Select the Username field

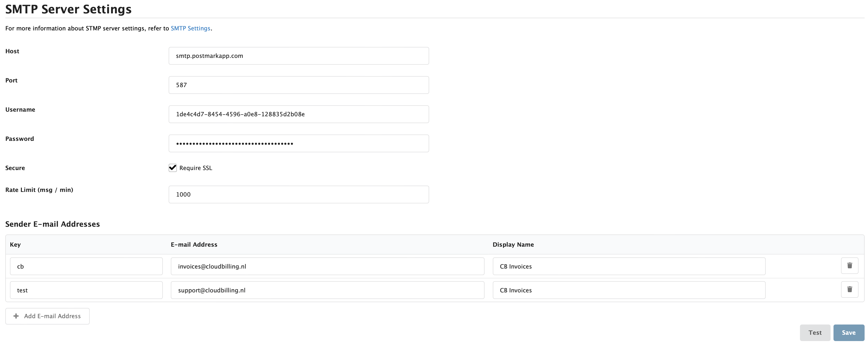(x=299, y=114)
